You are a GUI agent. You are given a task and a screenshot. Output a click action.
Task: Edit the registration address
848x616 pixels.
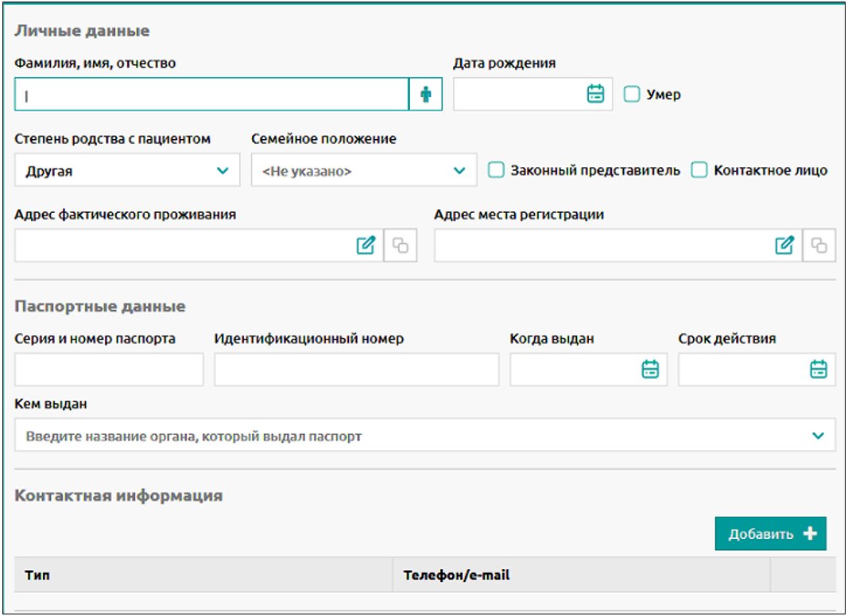pyautogui.click(x=784, y=246)
